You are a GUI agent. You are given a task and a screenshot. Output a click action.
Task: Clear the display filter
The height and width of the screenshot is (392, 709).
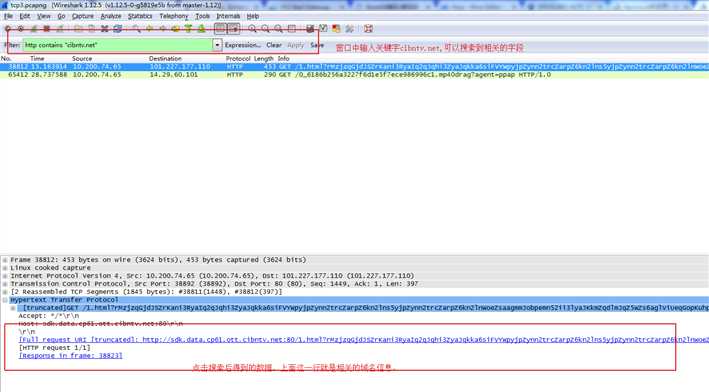click(x=274, y=45)
